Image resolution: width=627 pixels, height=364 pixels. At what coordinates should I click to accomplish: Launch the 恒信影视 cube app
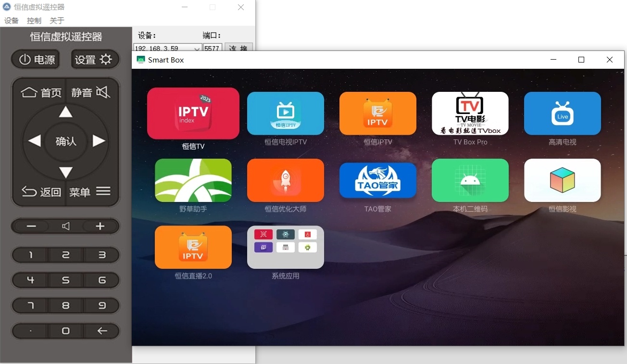(x=563, y=180)
